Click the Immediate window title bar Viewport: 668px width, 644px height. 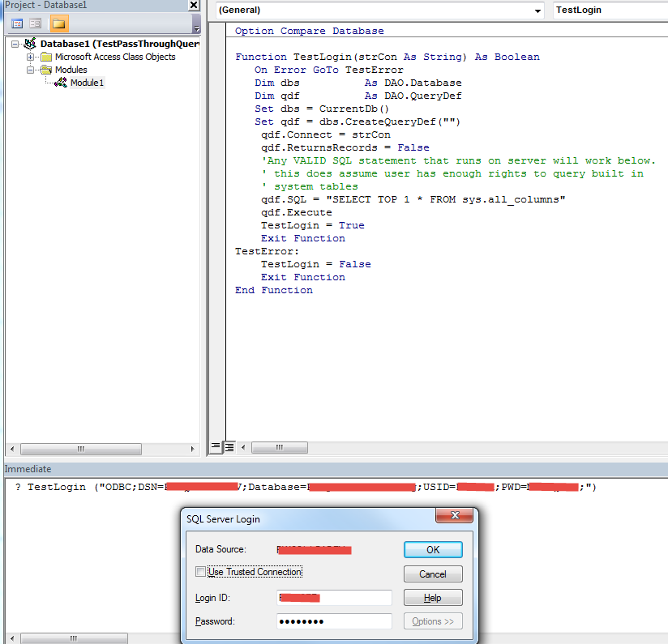pyautogui.click(x=336, y=469)
